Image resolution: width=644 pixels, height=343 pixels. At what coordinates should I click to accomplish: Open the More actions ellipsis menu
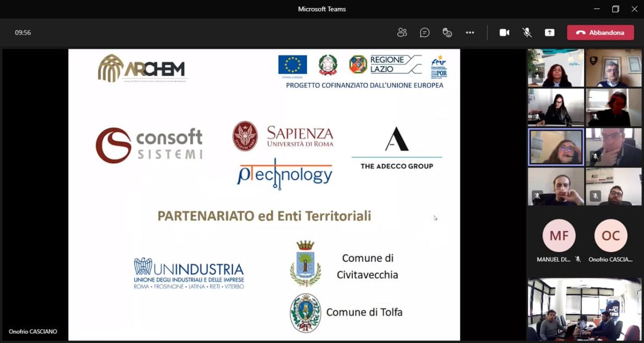tap(470, 32)
